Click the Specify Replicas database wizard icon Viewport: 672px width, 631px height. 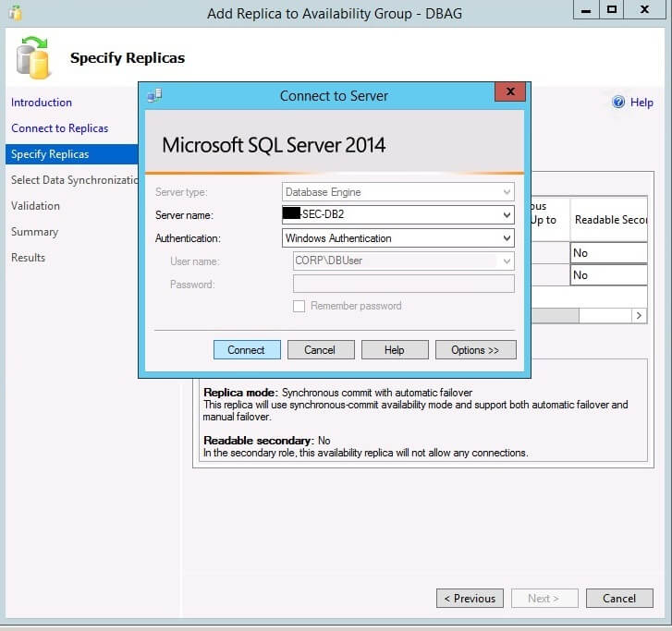(x=35, y=57)
